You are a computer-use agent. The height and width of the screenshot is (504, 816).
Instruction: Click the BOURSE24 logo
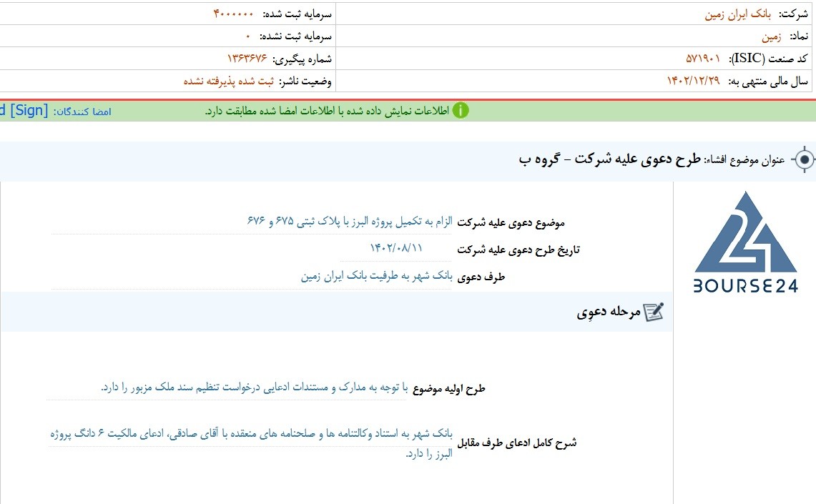(745, 242)
